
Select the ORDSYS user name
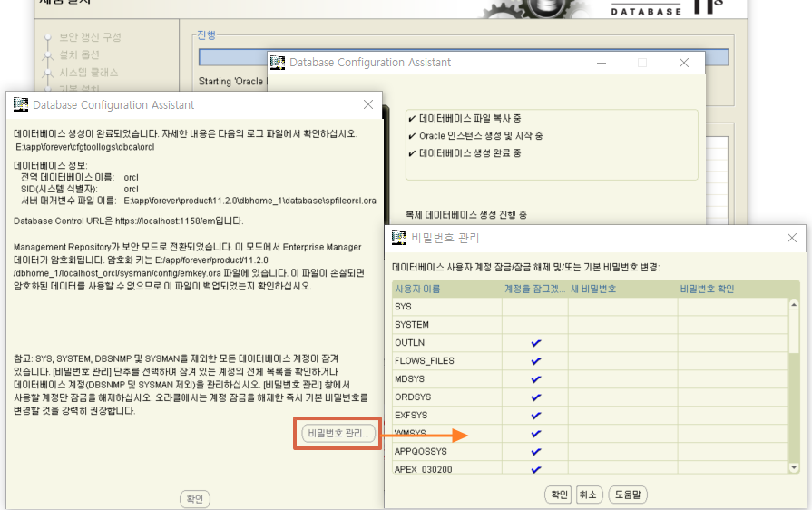(x=413, y=397)
